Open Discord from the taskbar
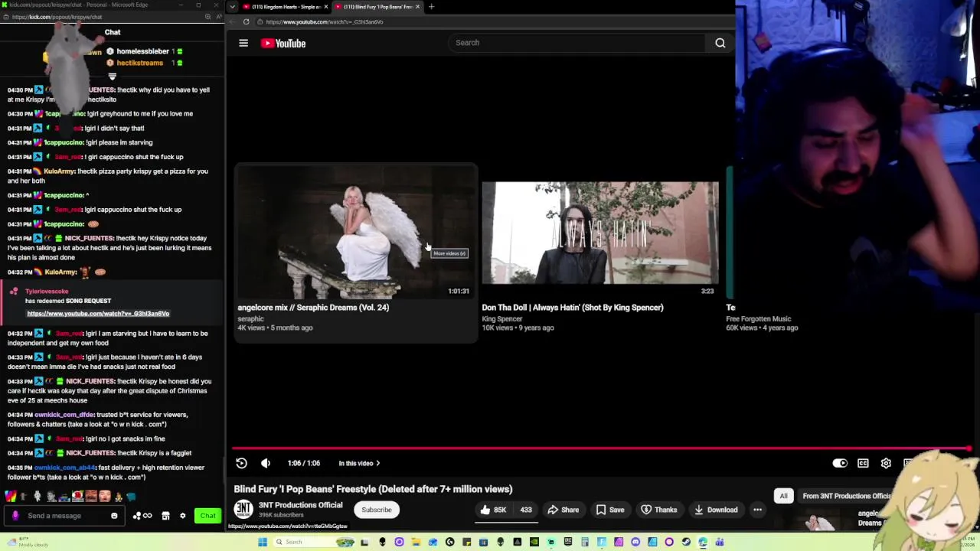Image resolution: width=980 pixels, height=551 pixels. click(635, 542)
